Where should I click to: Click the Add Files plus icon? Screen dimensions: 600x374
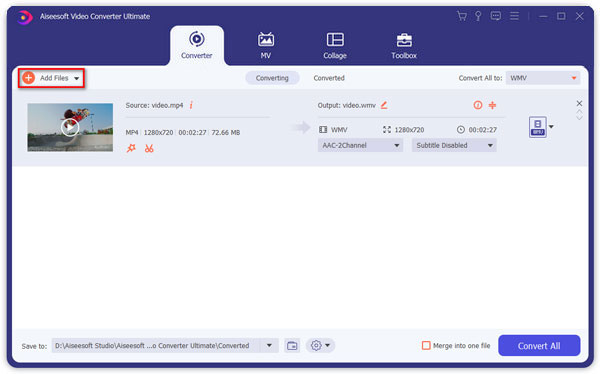[x=28, y=78]
